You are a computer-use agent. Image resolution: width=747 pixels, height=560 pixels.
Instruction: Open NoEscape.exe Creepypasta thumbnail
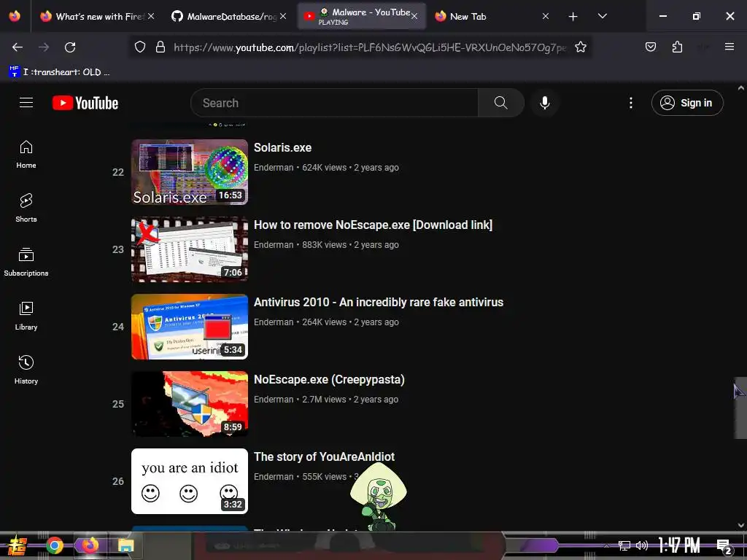pos(190,404)
